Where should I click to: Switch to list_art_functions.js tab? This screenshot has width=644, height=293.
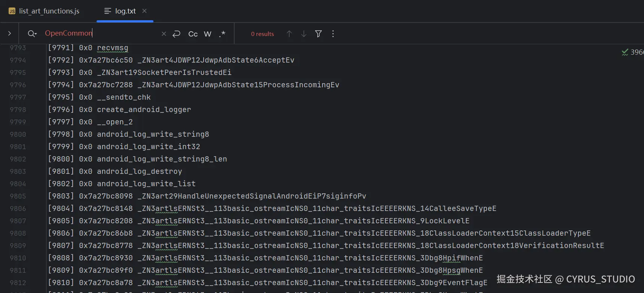coord(44,11)
